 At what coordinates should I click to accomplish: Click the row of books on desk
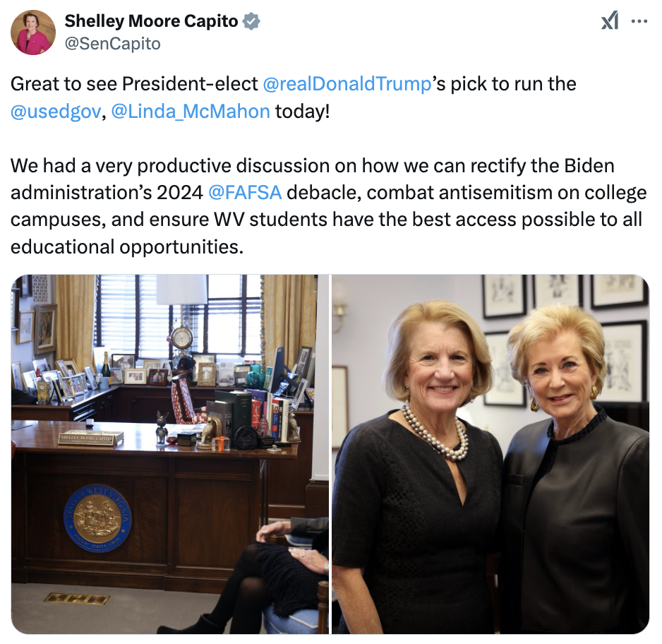[252, 416]
